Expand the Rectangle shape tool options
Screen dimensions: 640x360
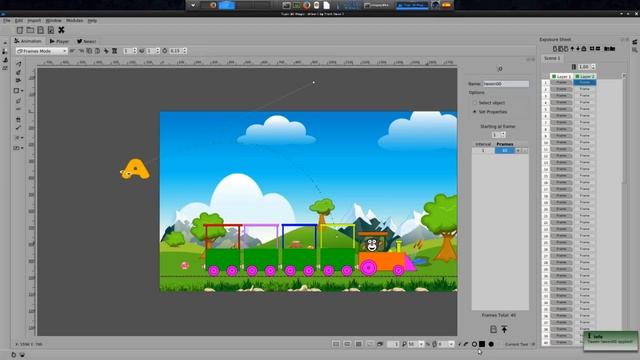22,91
